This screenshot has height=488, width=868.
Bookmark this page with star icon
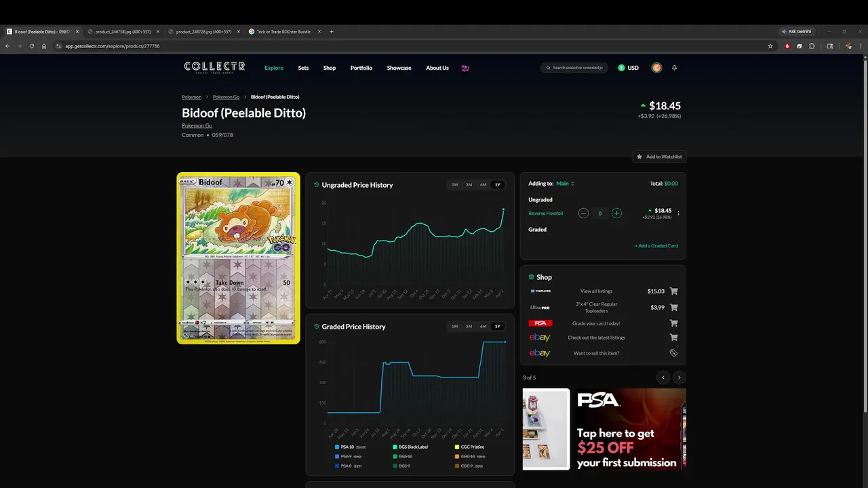point(770,46)
